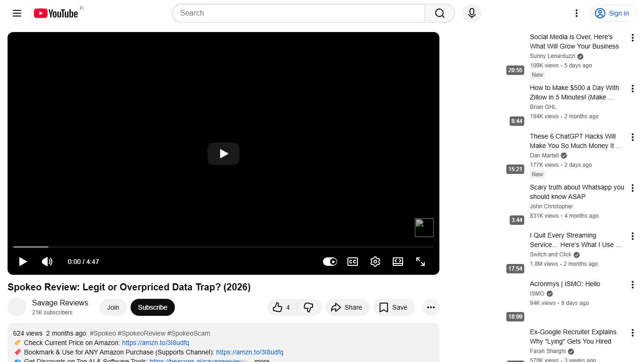This screenshot has height=362, width=644.
Task: Open the Scary truth about Whatsapp video
Action: pos(577,192)
